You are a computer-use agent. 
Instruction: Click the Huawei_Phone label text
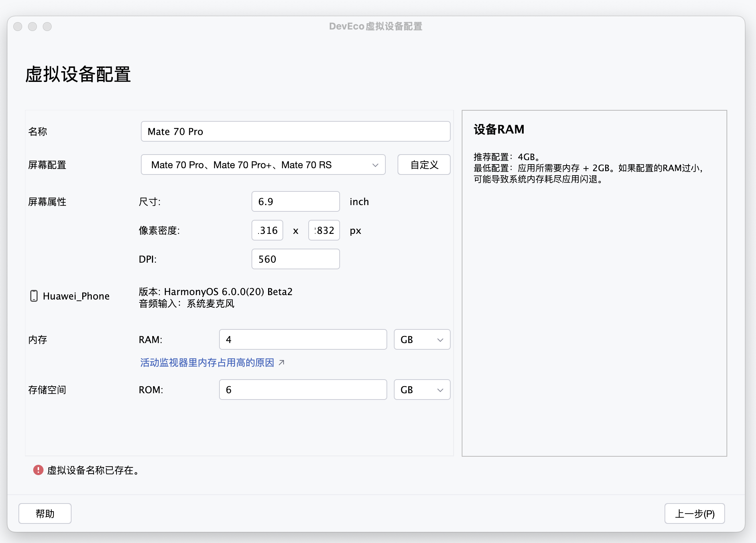pyautogui.click(x=76, y=296)
